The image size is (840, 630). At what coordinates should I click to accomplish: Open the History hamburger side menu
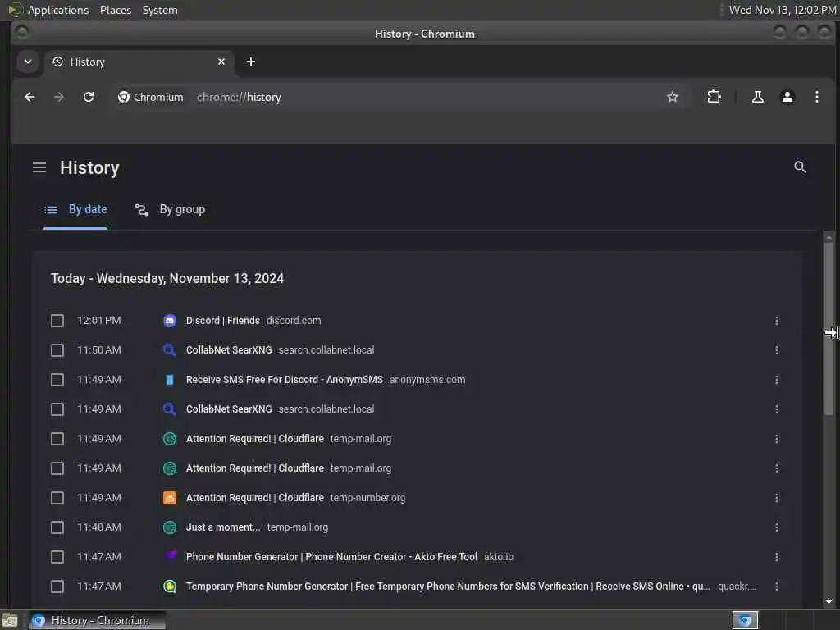pos(39,167)
